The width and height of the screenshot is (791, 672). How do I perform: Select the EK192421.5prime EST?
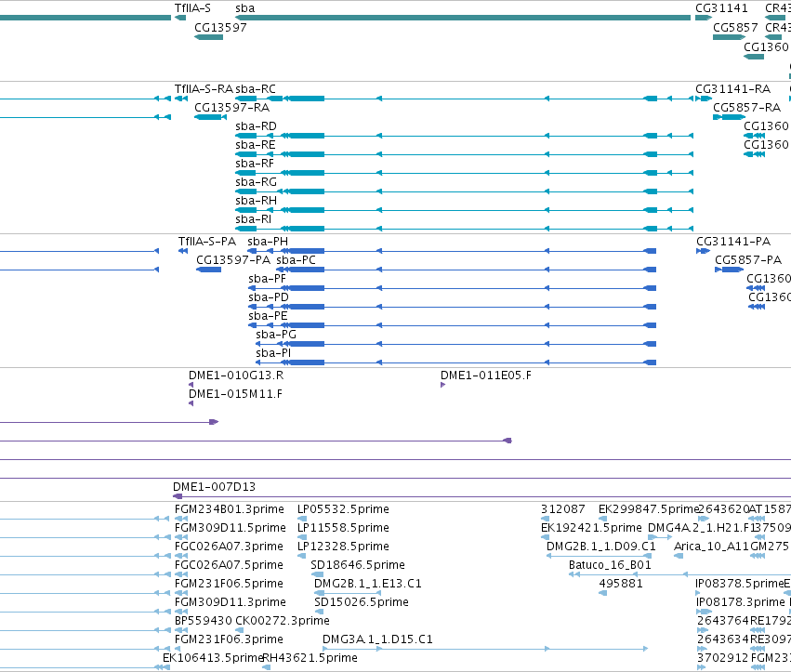(545, 537)
